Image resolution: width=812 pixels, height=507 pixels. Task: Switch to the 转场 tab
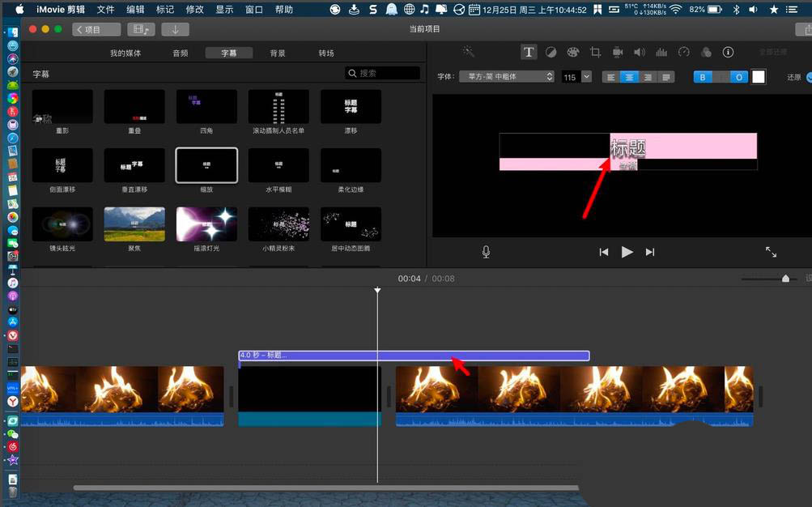326,53
